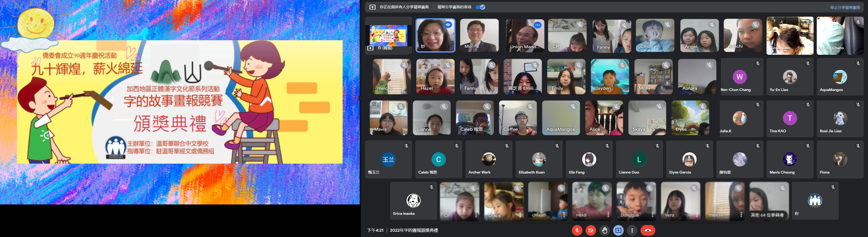Leave the call with red hang-up button
The width and height of the screenshot is (868, 237).
(x=648, y=230)
